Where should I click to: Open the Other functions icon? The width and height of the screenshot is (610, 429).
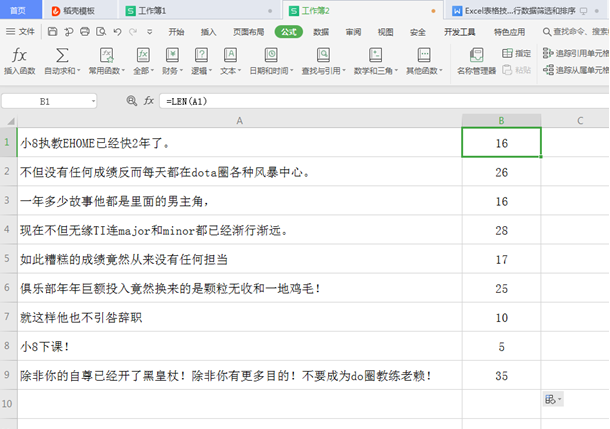pos(424,55)
